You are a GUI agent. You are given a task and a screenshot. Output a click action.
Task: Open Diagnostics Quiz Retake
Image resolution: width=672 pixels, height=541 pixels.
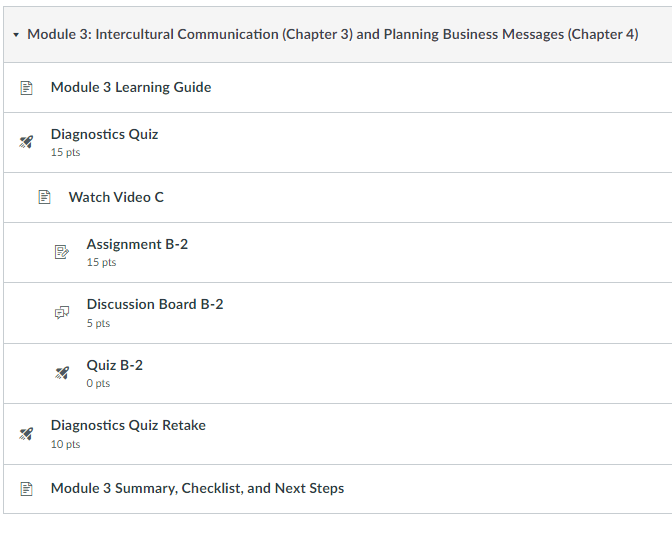tap(128, 425)
